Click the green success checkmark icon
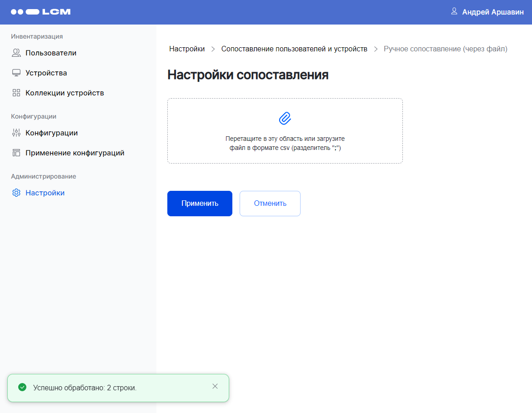The image size is (532, 413). (x=22, y=388)
